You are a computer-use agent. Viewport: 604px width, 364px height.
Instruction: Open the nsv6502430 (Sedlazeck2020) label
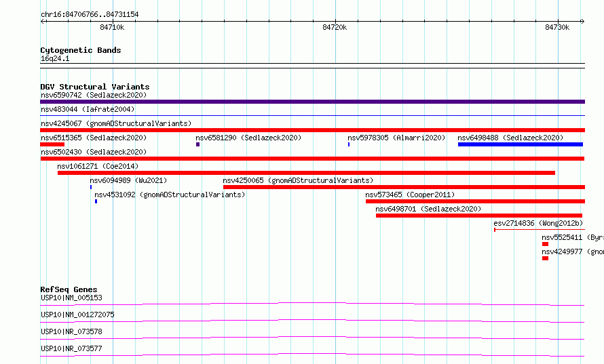[94, 152]
